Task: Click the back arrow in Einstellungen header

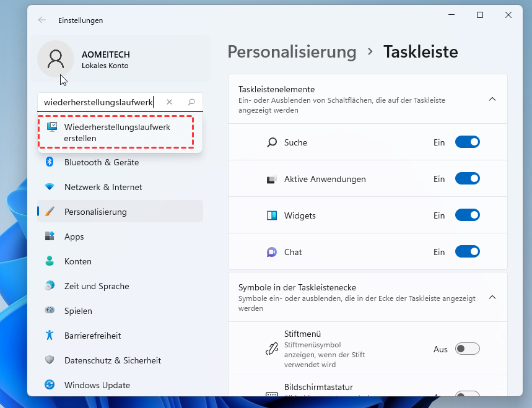Action: coord(42,20)
